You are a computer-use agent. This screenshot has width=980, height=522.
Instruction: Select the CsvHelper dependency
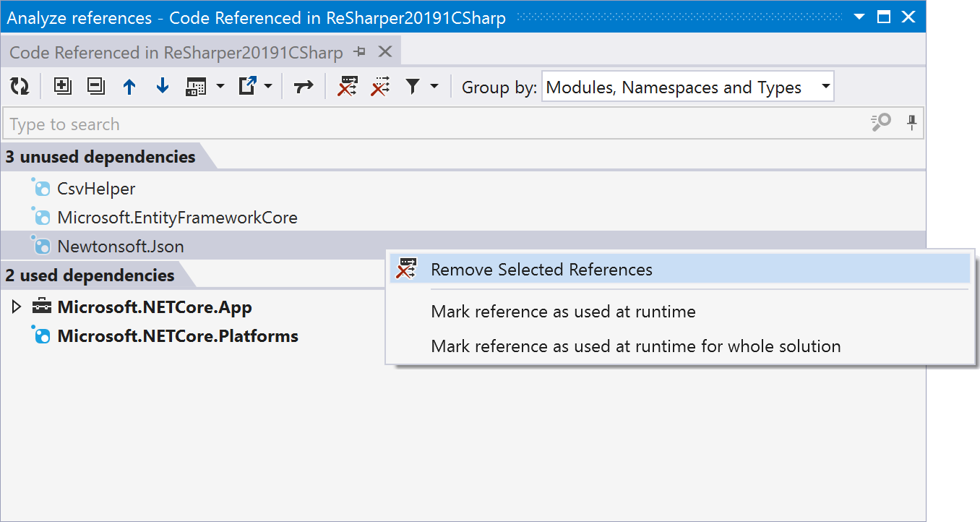(x=96, y=189)
